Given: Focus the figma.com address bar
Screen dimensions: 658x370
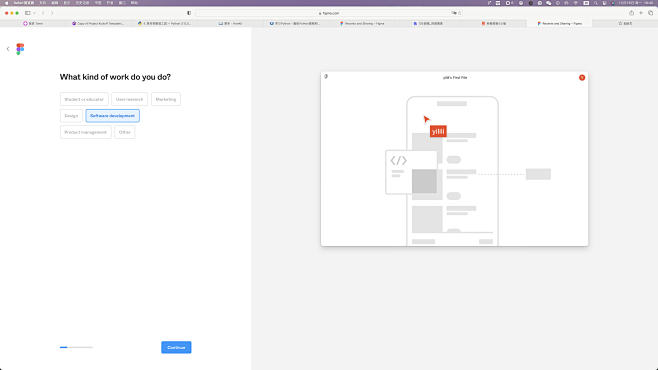Looking at the screenshot, I should click(x=329, y=13).
